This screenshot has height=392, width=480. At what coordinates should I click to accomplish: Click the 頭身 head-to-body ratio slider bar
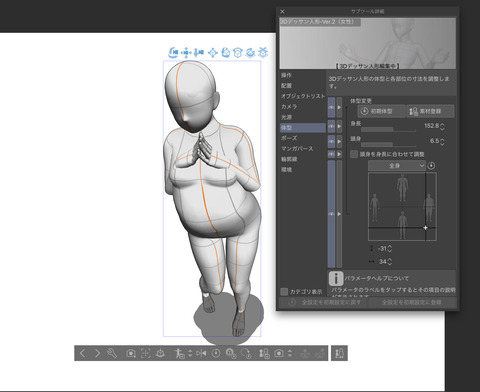click(388, 145)
